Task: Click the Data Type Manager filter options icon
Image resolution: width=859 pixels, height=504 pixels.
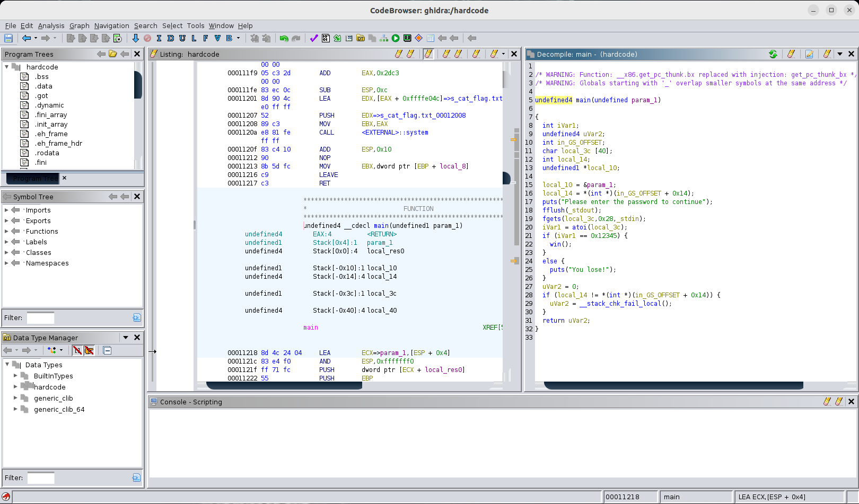Action: (x=136, y=478)
